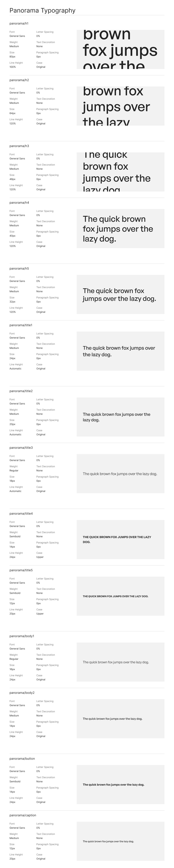Select the panorama/title5 heading label
Screen dimensions: 174x868
[x=21, y=570]
